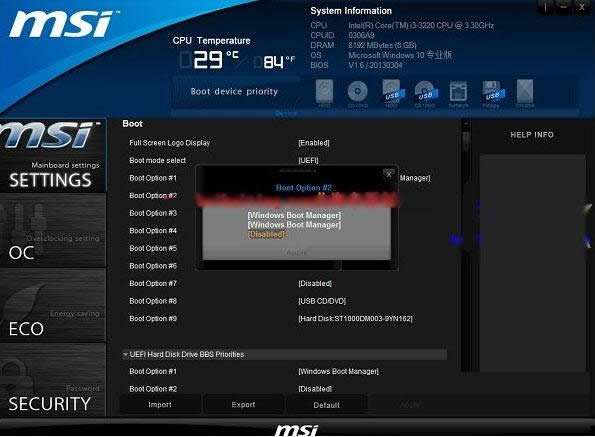Image resolution: width=595 pixels, height=437 pixels.
Task: Choose the orange Disabled entry in popup
Action: coord(266,234)
